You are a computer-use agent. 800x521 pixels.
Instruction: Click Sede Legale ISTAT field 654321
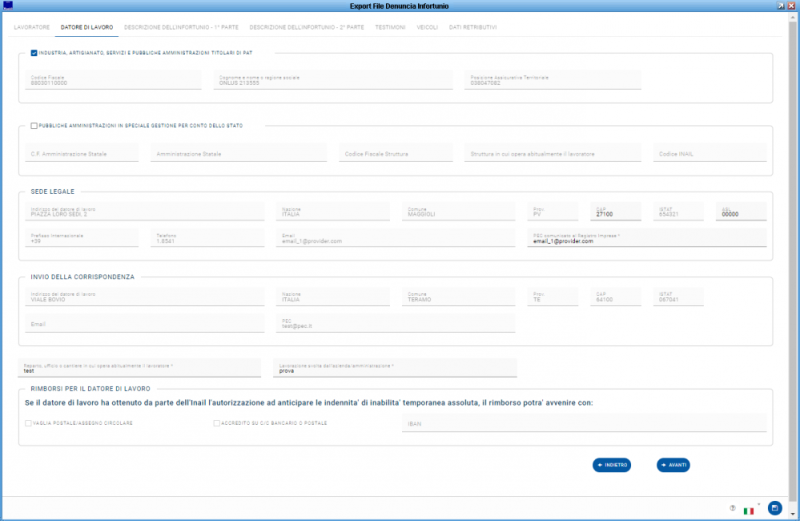(x=678, y=211)
